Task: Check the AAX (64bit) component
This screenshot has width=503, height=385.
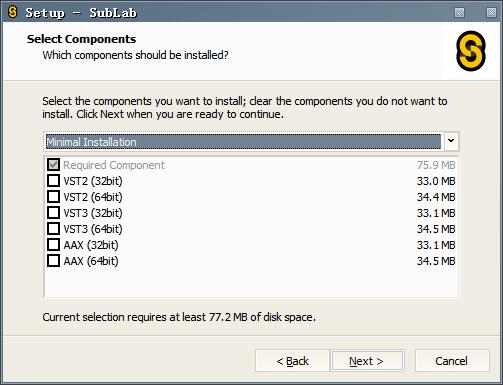Action: point(53,261)
